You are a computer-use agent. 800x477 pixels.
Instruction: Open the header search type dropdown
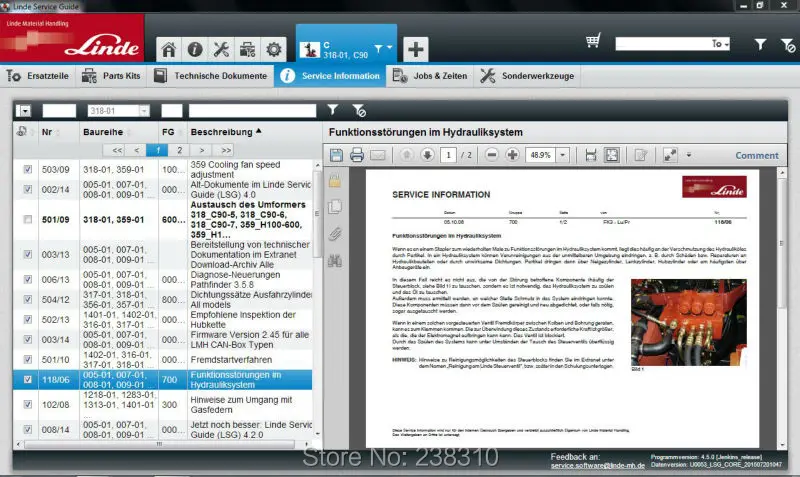[720, 44]
